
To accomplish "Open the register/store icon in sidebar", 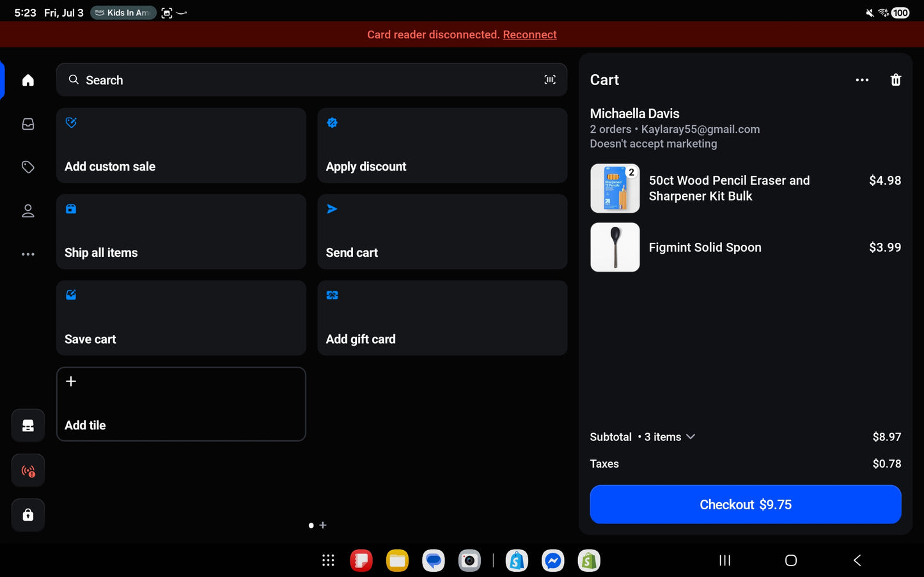I will [x=28, y=426].
